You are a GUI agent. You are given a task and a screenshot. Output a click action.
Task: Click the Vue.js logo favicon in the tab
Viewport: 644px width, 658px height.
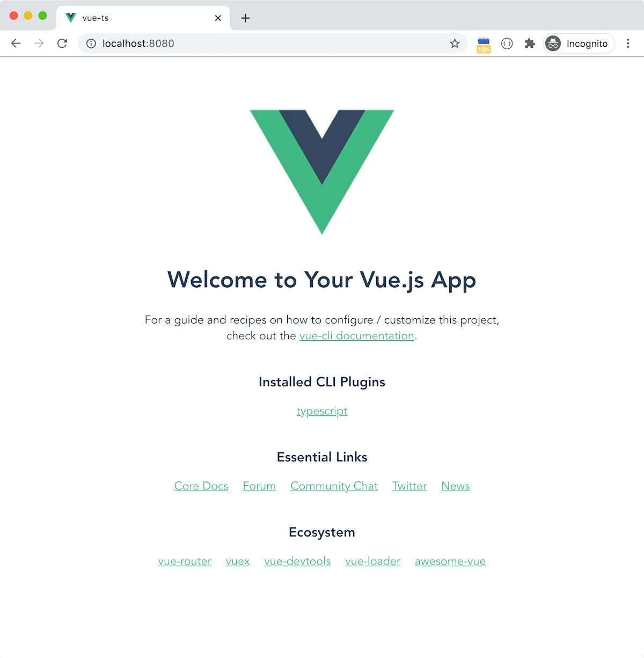[x=70, y=18]
